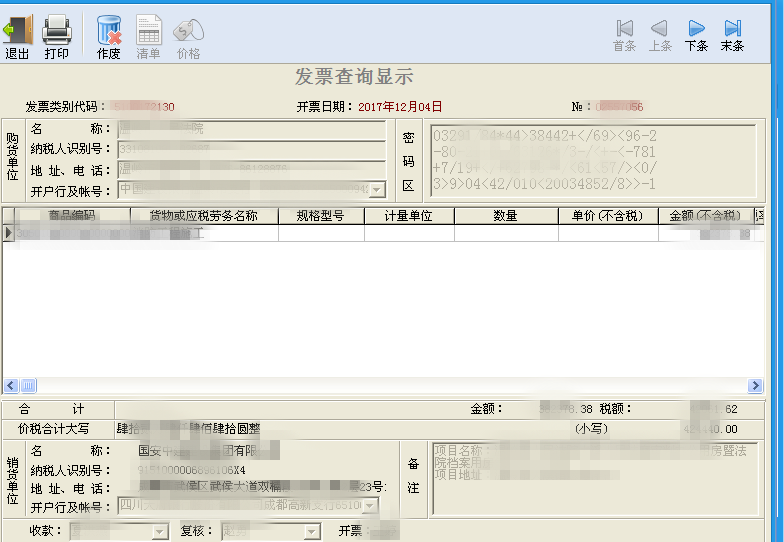Click the 价税合计大写 amount text
This screenshot has height=542, width=784.
click(188, 428)
